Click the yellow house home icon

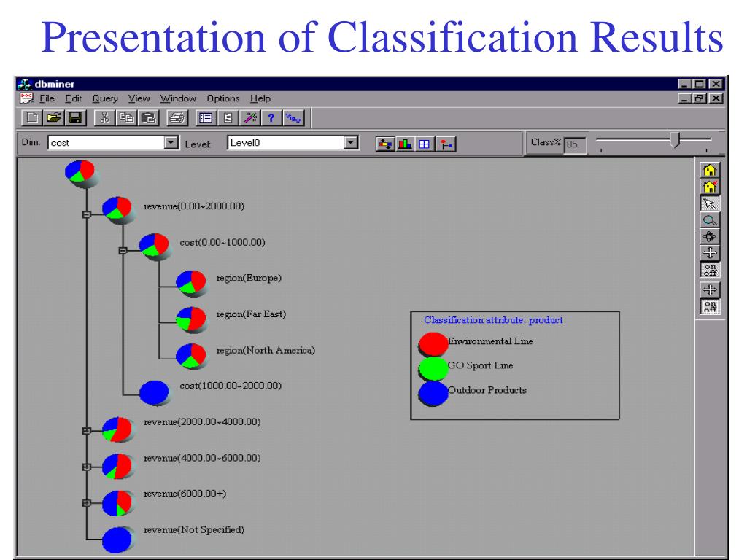pyautogui.click(x=710, y=170)
